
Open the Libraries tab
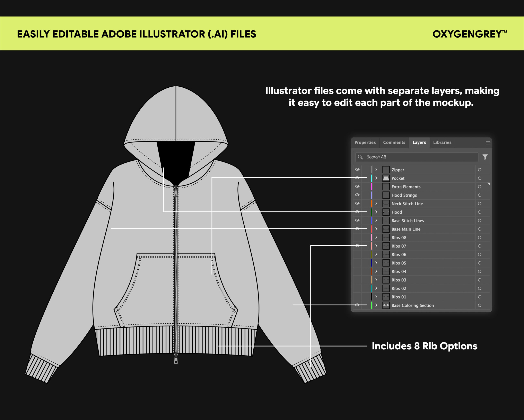pyautogui.click(x=442, y=142)
